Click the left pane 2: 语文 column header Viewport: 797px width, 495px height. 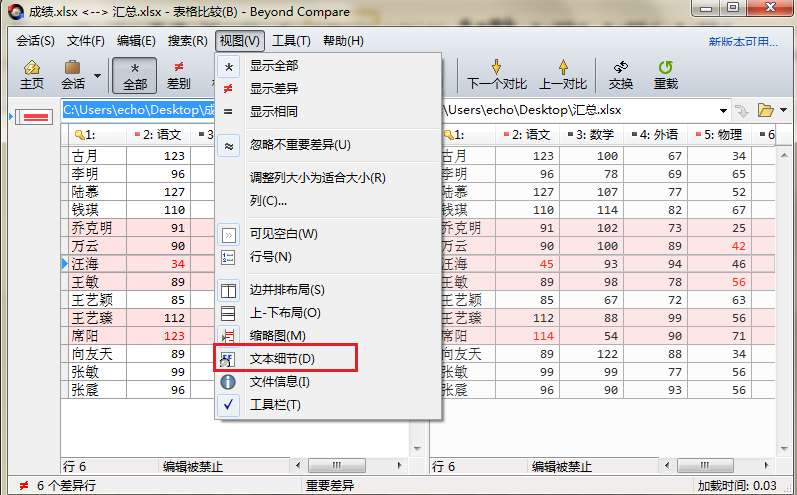[x=158, y=135]
